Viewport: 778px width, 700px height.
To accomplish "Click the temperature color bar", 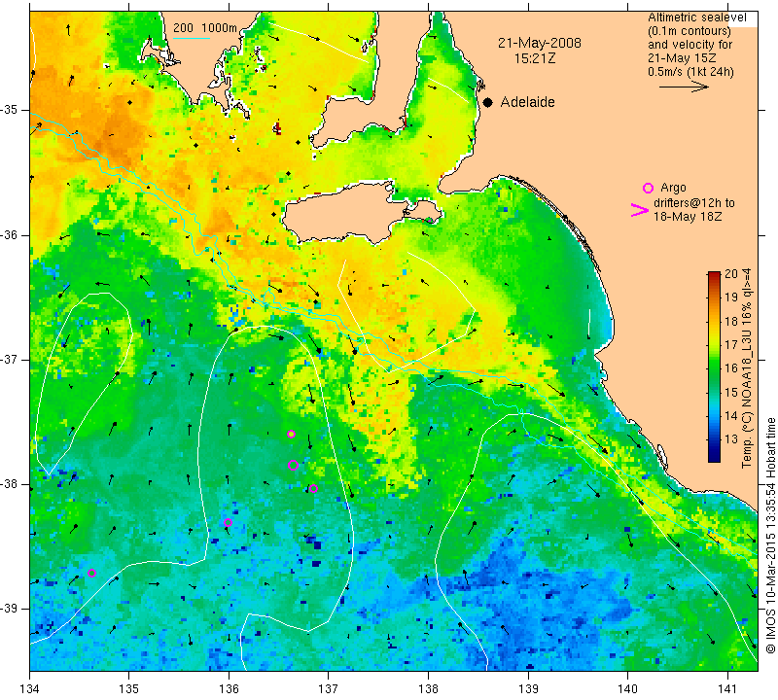I will 714,367.
